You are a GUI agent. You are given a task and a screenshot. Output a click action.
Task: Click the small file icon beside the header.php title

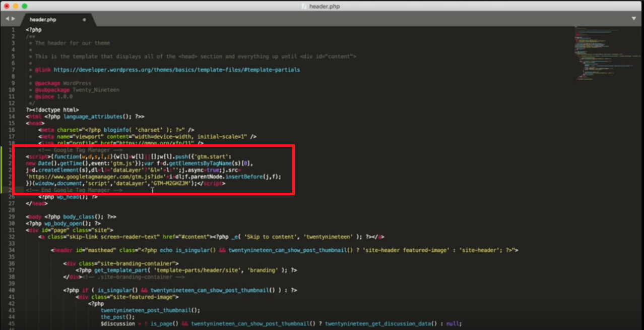(x=304, y=6)
